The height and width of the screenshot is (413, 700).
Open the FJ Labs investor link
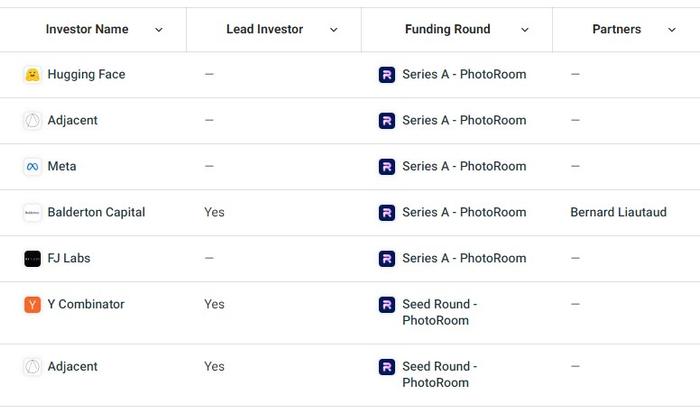69,258
